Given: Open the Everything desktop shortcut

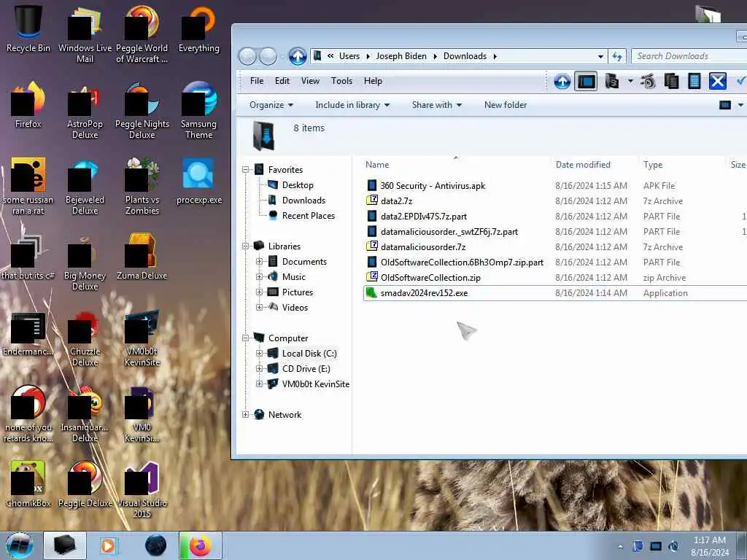Looking at the screenshot, I should click(x=198, y=28).
